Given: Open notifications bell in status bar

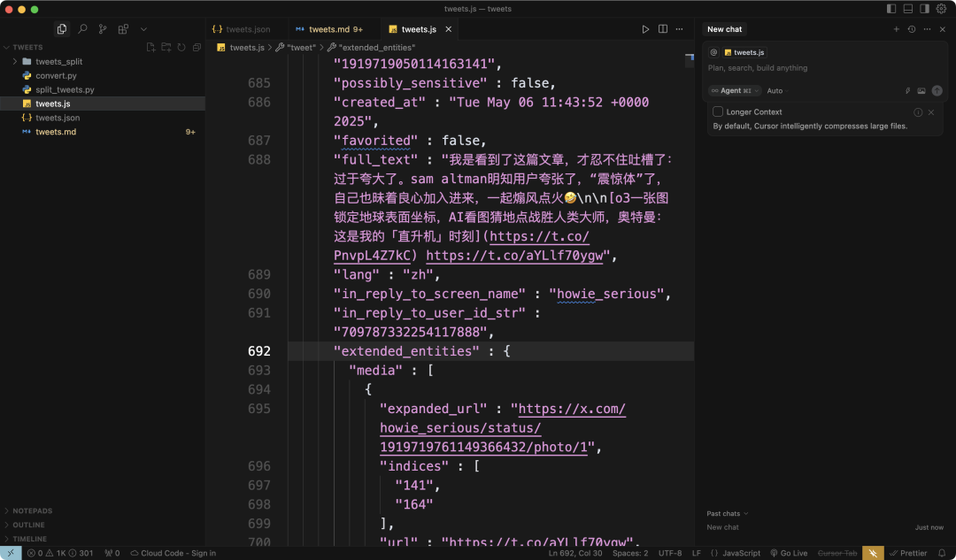Looking at the screenshot, I should pyautogui.click(x=942, y=553).
